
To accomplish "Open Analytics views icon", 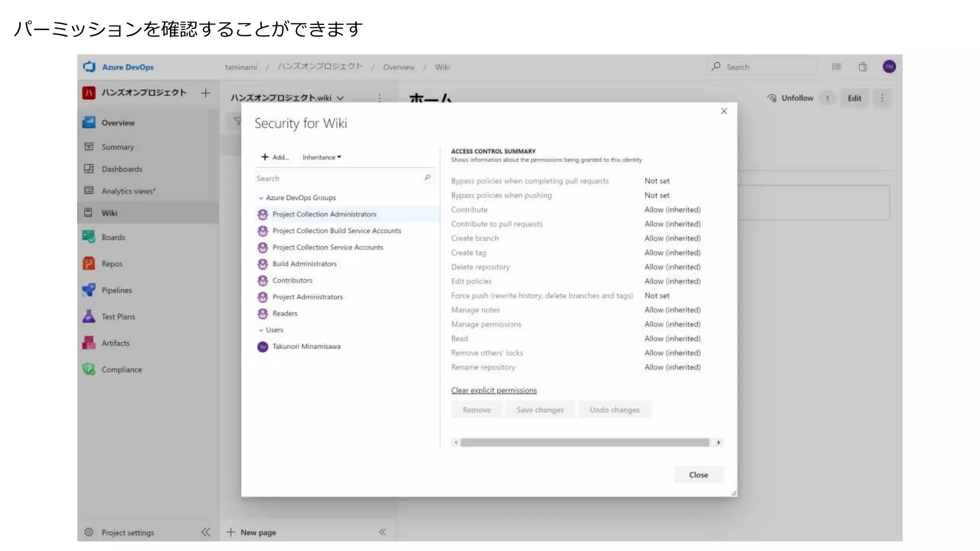I will click(x=89, y=190).
